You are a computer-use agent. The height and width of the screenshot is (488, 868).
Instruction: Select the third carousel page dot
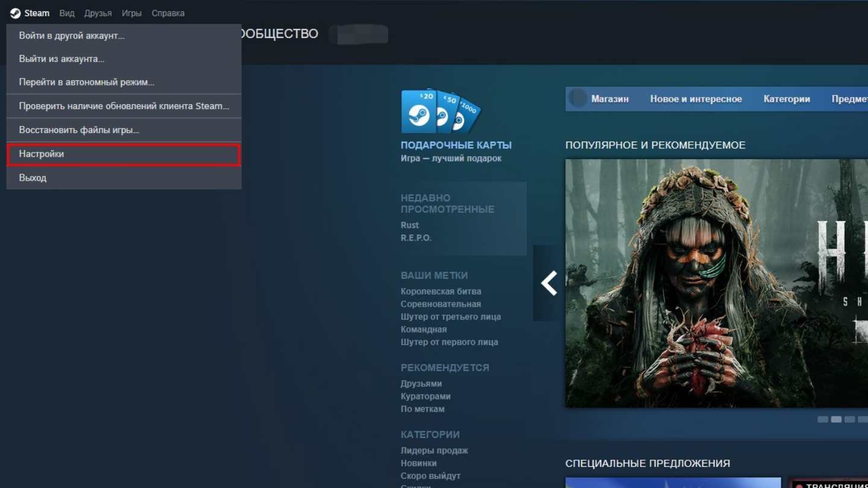(x=849, y=419)
